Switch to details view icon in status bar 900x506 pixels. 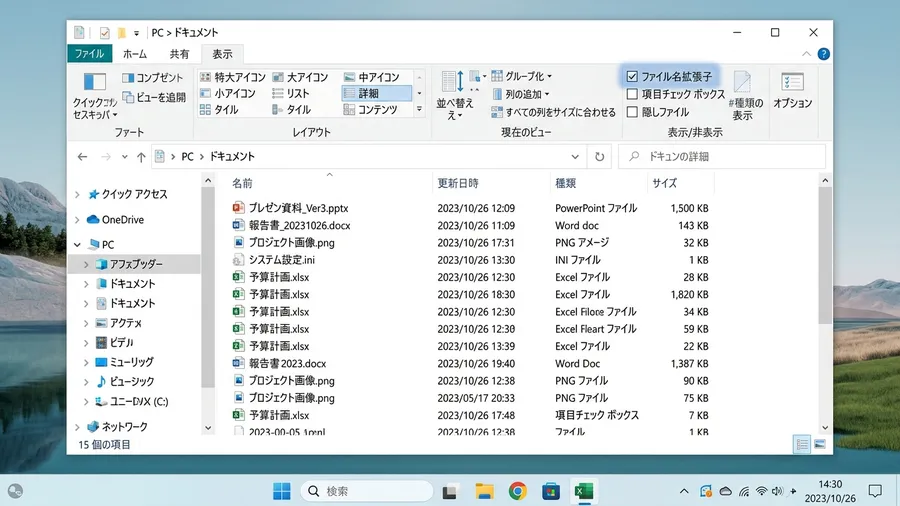(802, 444)
